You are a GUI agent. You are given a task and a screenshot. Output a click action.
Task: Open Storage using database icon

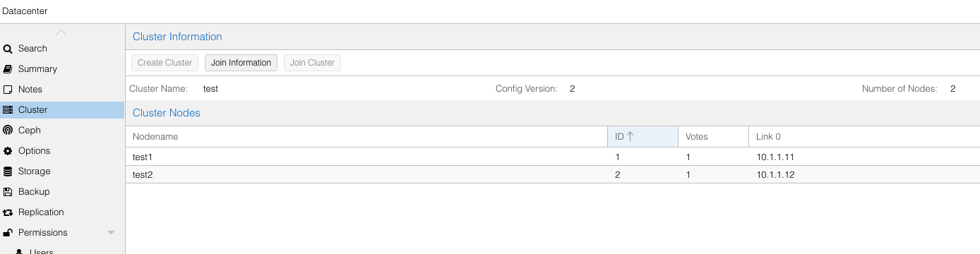(8, 171)
